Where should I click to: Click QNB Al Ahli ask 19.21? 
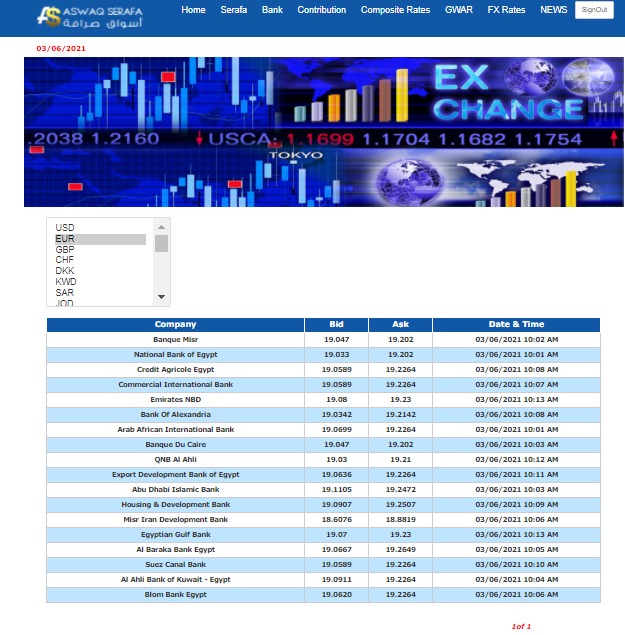point(400,459)
